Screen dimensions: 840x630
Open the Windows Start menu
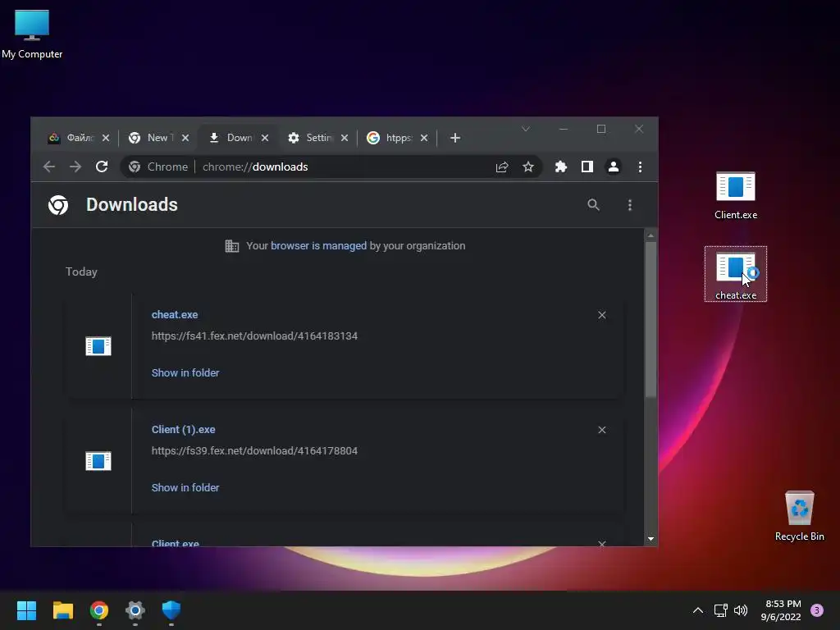tap(26, 610)
